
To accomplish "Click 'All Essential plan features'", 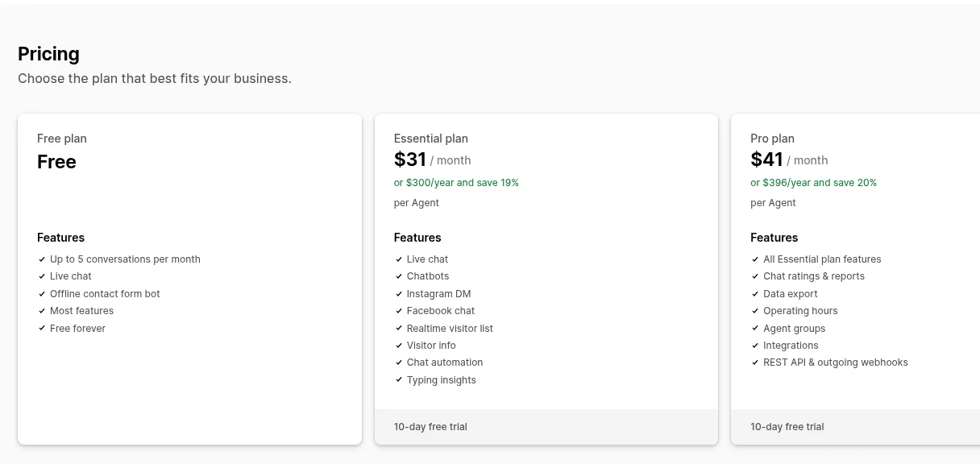I will click(x=822, y=259).
